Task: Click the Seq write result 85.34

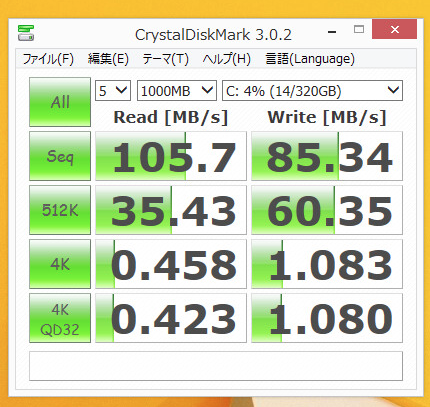Action: 327,156
